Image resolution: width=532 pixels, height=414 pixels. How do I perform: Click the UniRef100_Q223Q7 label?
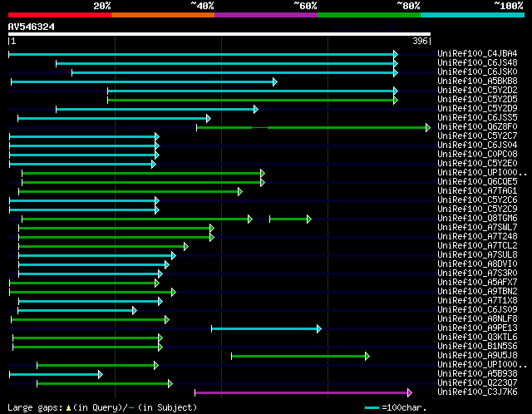(x=477, y=383)
